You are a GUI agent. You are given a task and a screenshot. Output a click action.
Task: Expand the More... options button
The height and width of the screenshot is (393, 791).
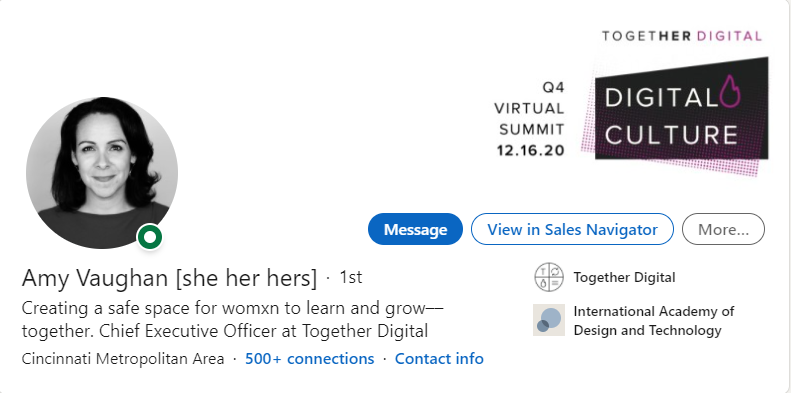[x=723, y=229]
